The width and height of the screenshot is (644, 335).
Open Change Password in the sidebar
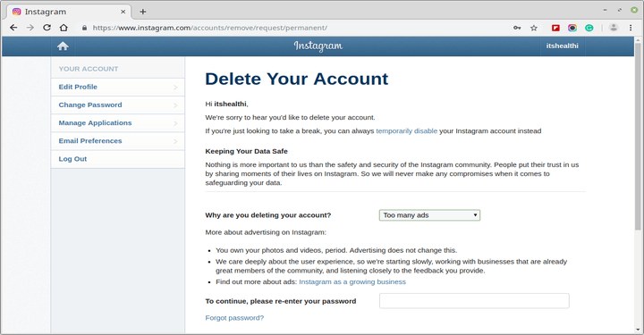point(117,105)
